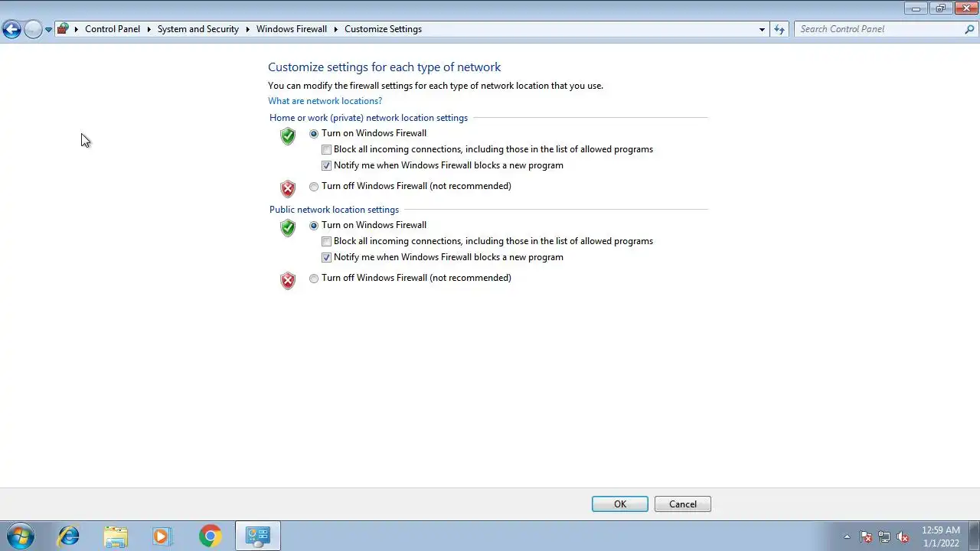Expand the arrow before Control Panel breadcrumb
This screenshot has height=551, width=980.
coord(77,29)
